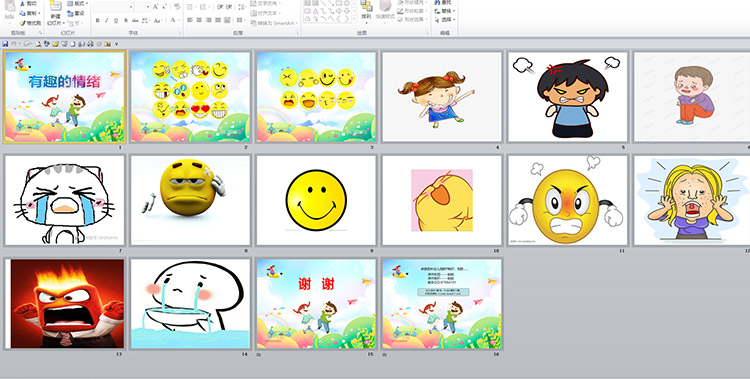
Task: Select the oval shape in shapes gallery
Action: pyautogui.click(x=347, y=3)
